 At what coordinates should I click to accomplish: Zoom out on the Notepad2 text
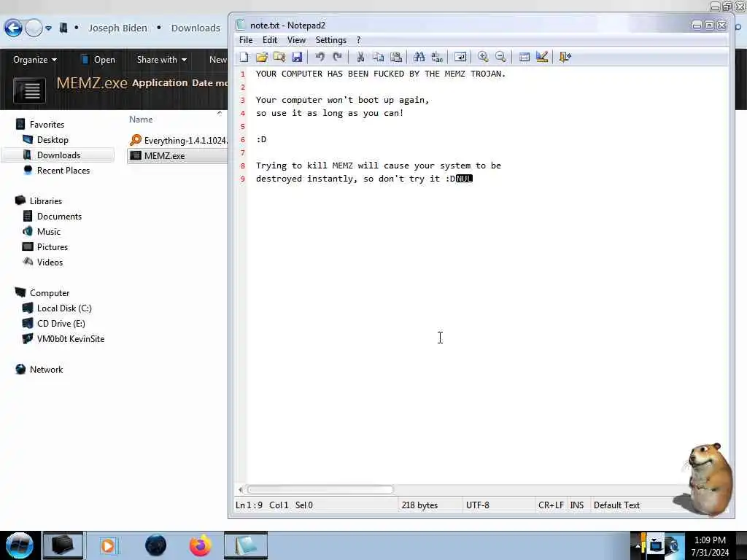500,57
